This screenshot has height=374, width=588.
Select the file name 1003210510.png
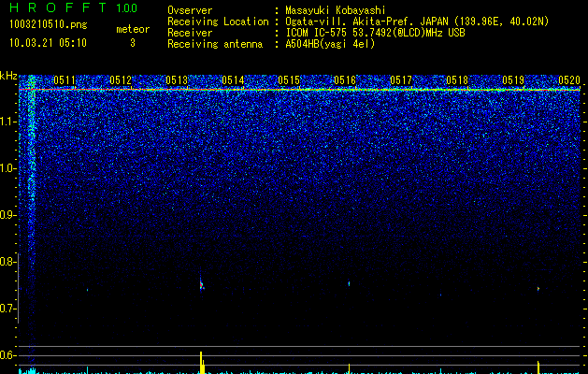point(49,24)
